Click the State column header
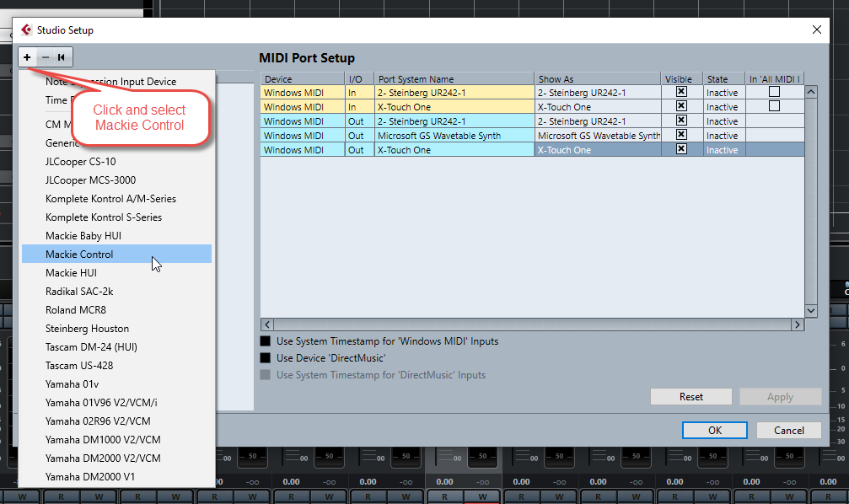This screenshot has height=504, width=849. tap(724, 79)
